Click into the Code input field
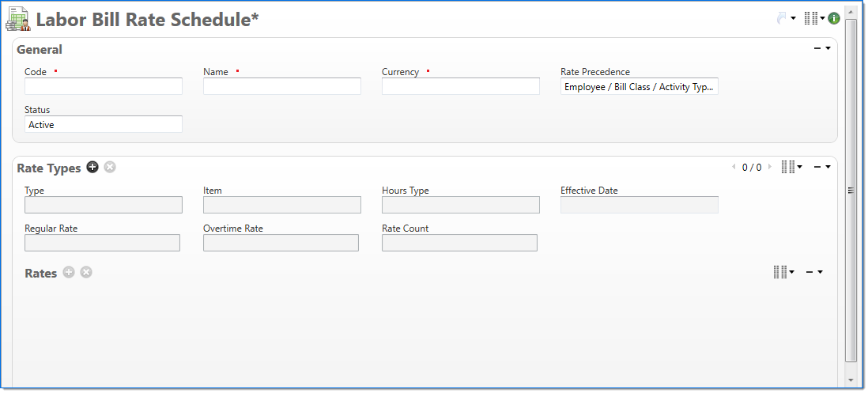 [x=104, y=87]
